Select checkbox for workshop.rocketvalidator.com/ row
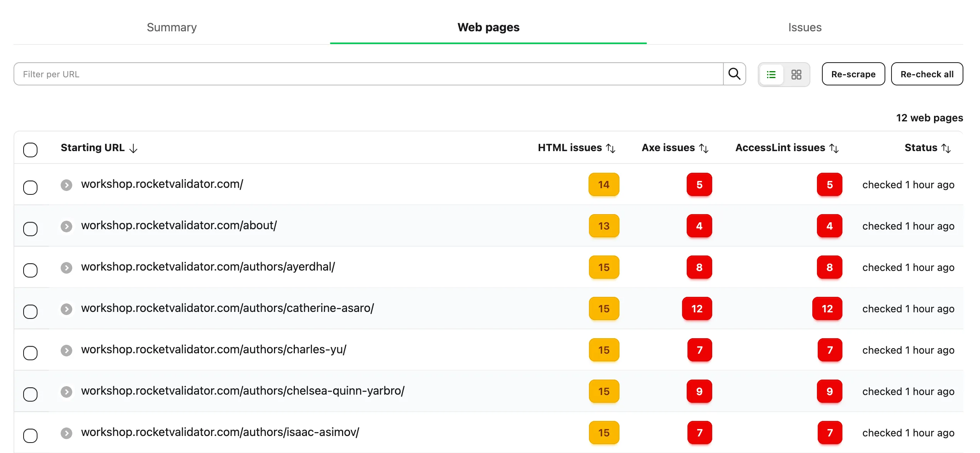The width and height of the screenshot is (980, 453). (30, 187)
